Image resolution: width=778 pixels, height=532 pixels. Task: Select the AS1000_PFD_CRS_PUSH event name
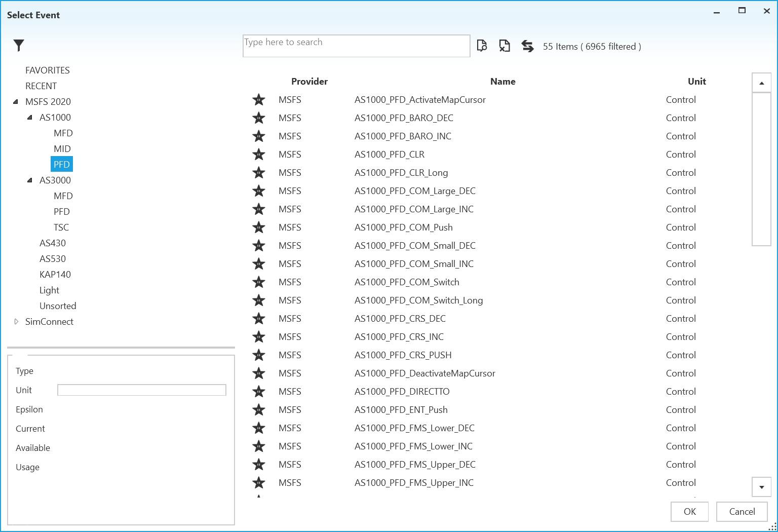[x=403, y=355]
